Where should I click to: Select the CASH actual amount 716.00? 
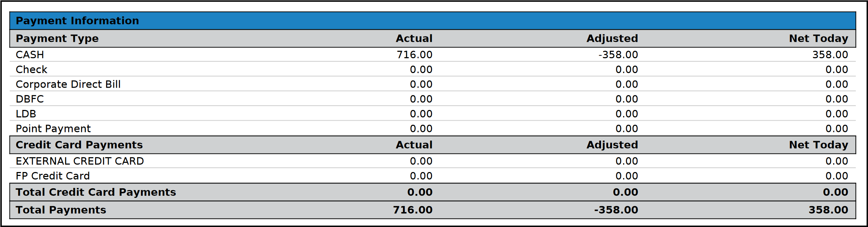(x=414, y=55)
